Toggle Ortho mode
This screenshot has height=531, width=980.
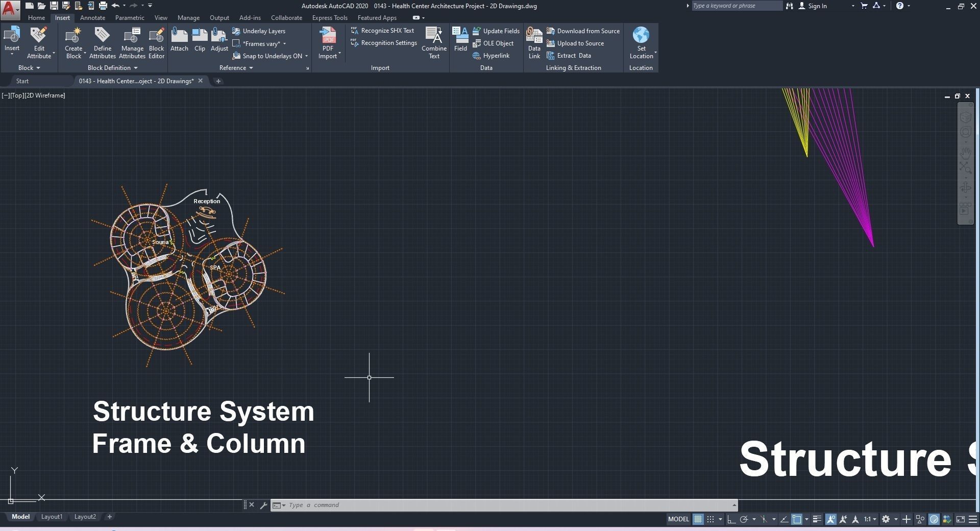(x=731, y=519)
